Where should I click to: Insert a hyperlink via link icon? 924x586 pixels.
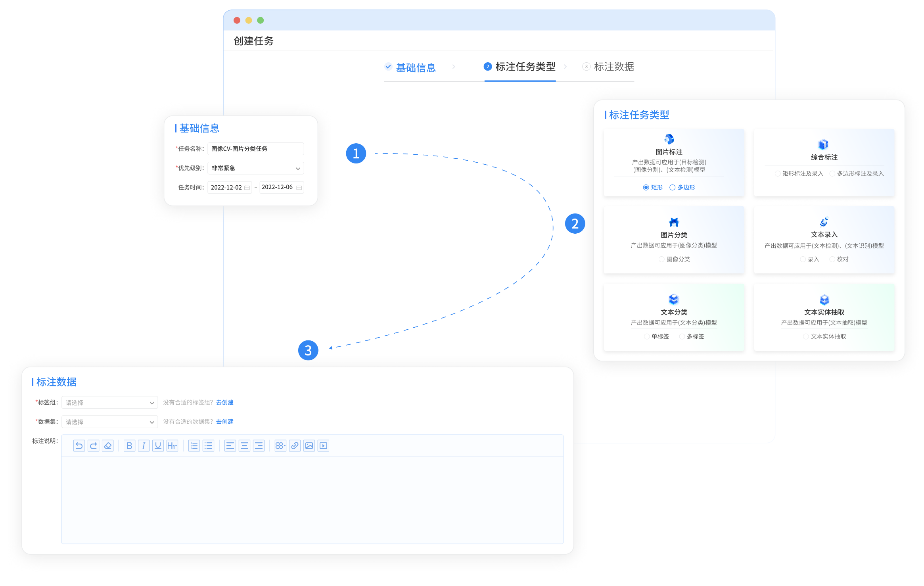(295, 446)
